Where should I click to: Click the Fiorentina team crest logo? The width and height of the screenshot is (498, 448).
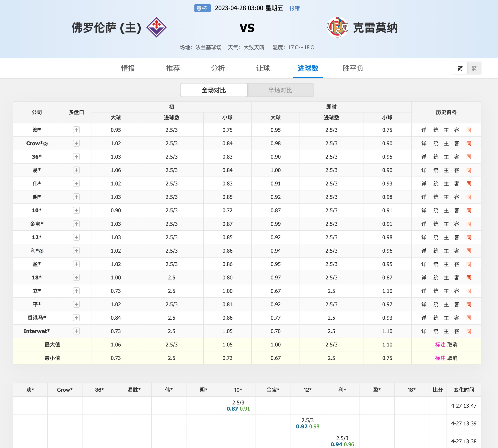[x=156, y=27]
